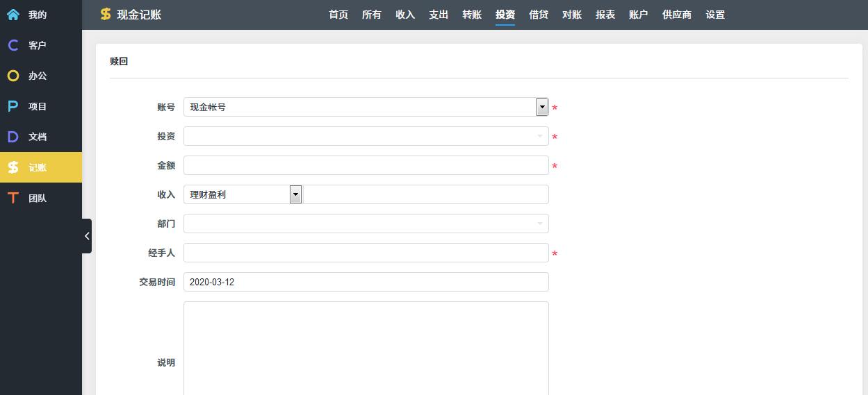
Task: Click 项目 label in sidebar
Action: tap(38, 106)
